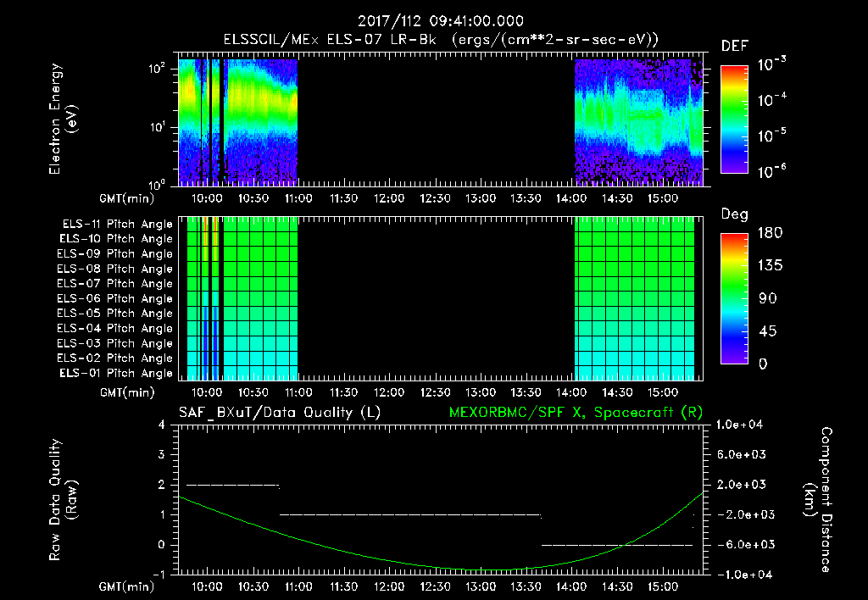Image resolution: width=868 pixels, height=600 pixels.
Task: Click the timestamp title '2017/112 09:41:00.000'
Action: [441, 21]
